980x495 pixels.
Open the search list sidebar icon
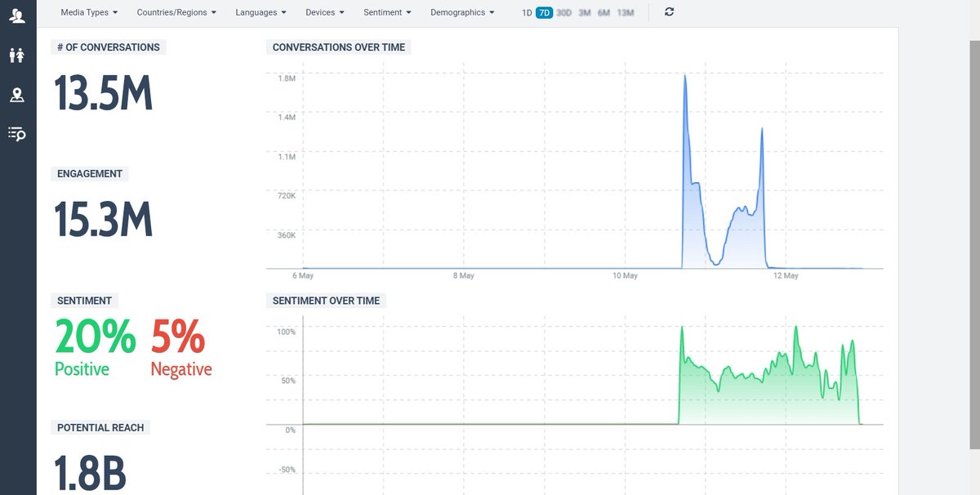16,134
